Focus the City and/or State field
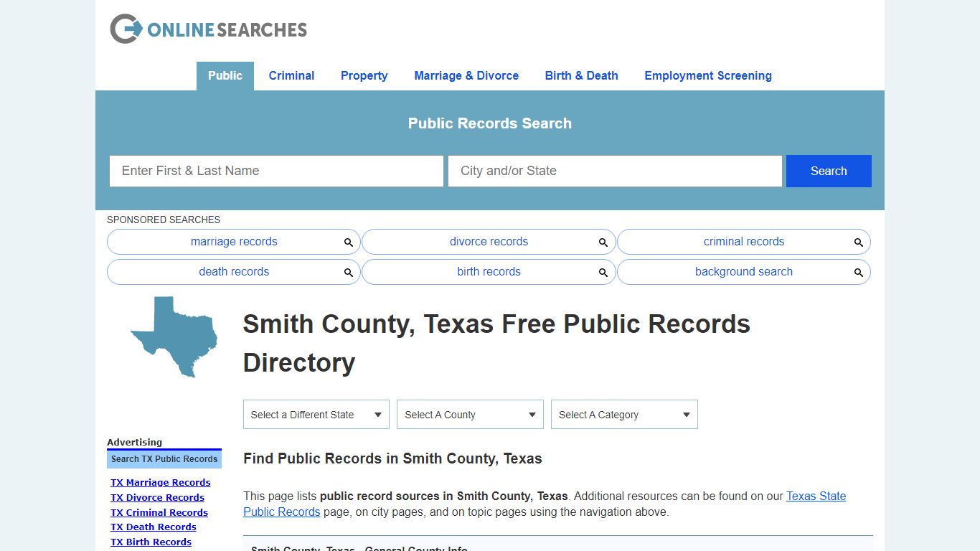The image size is (980, 551). 615,171
